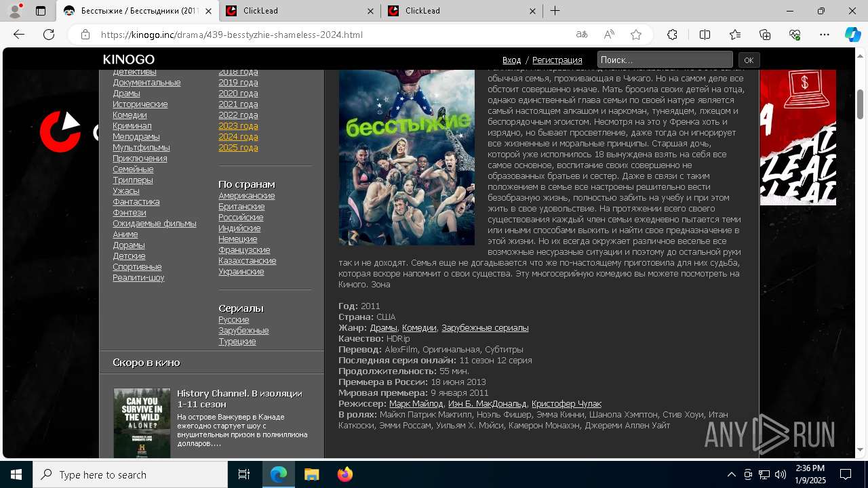Close the Бесстыжие tab
The image size is (868, 488).
tap(209, 11)
